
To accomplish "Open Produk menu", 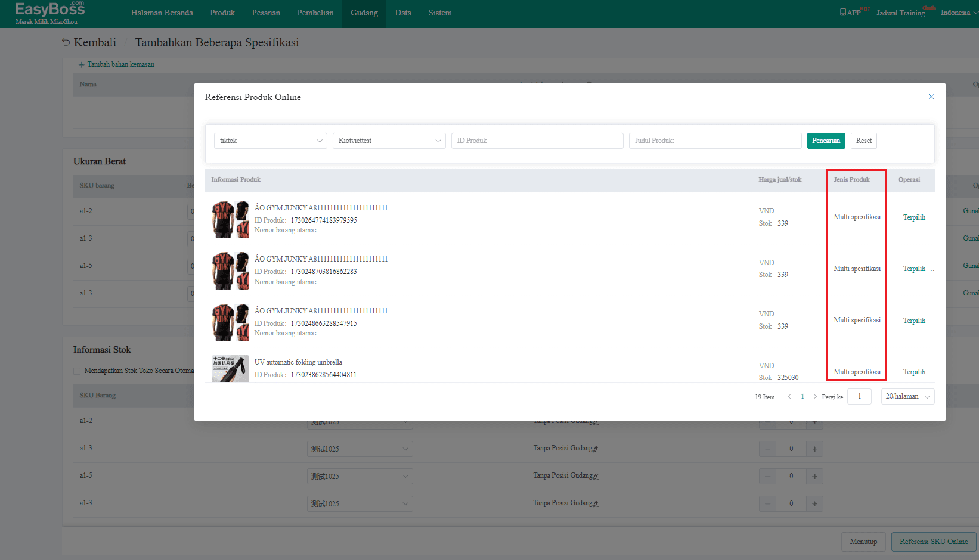I will pos(222,13).
